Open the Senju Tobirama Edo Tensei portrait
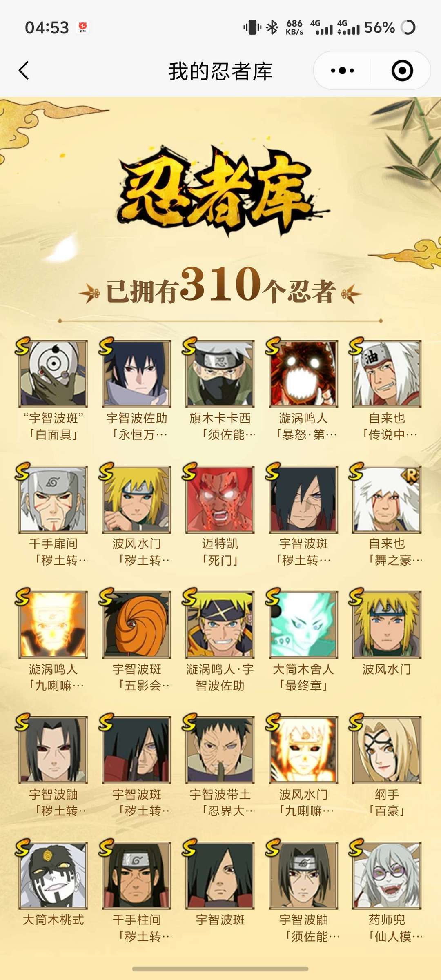Screen dimensions: 441x980 click(53, 499)
